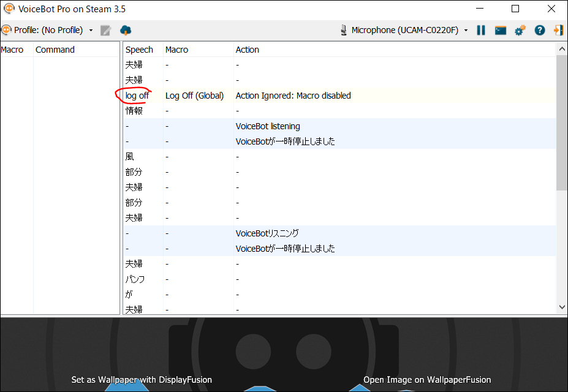
Task: Click the log scrollbar up arrow
Action: pos(562,48)
